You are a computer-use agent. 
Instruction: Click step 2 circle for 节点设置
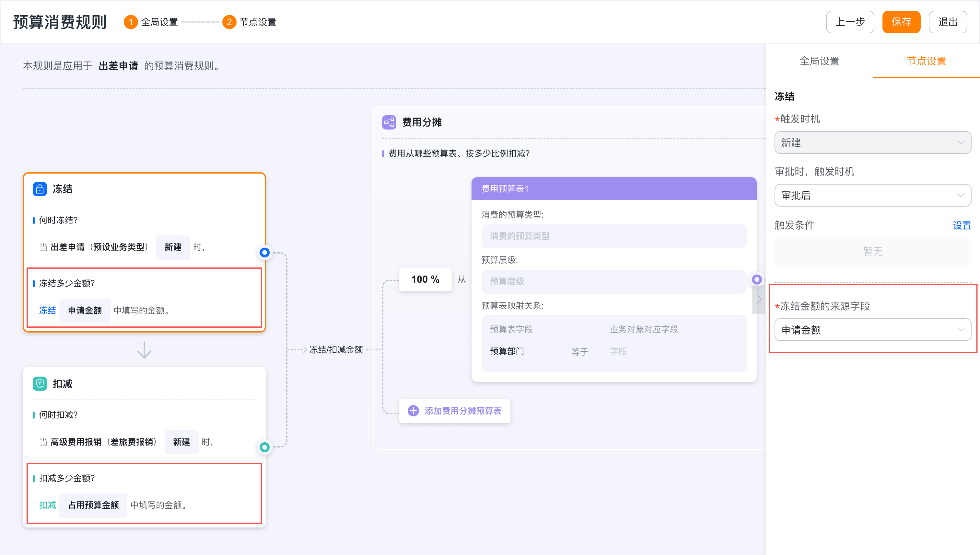tap(229, 22)
